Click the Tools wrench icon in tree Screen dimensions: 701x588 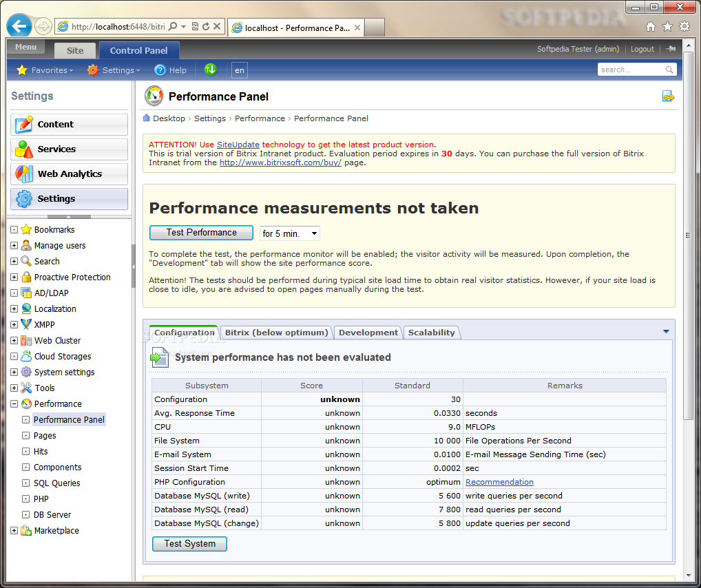click(x=26, y=388)
